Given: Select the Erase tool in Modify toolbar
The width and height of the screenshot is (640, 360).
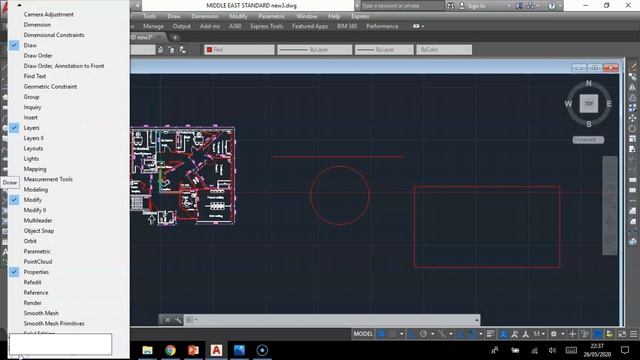Looking at the screenshot, I should coord(633,66).
